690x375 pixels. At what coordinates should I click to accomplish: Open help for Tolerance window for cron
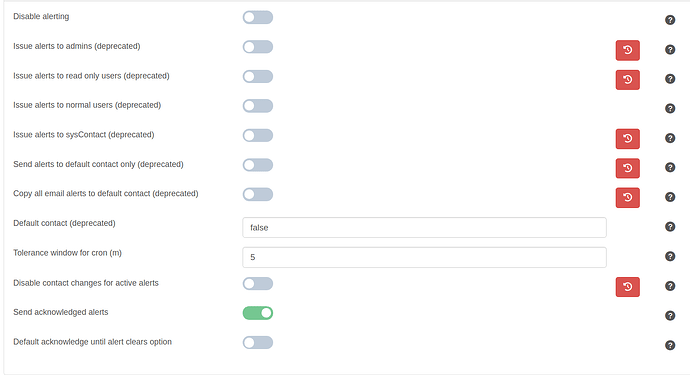click(670, 256)
